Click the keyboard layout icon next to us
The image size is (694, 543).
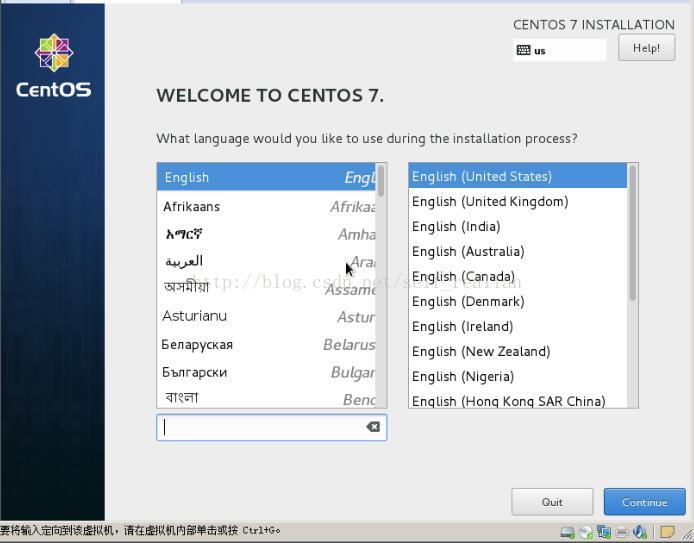point(523,50)
